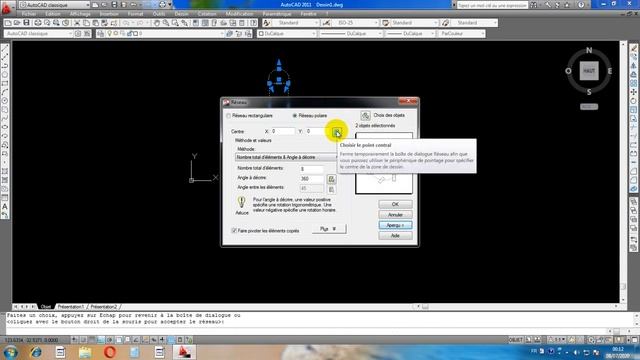Click OK in the Réseau dialog

point(395,204)
